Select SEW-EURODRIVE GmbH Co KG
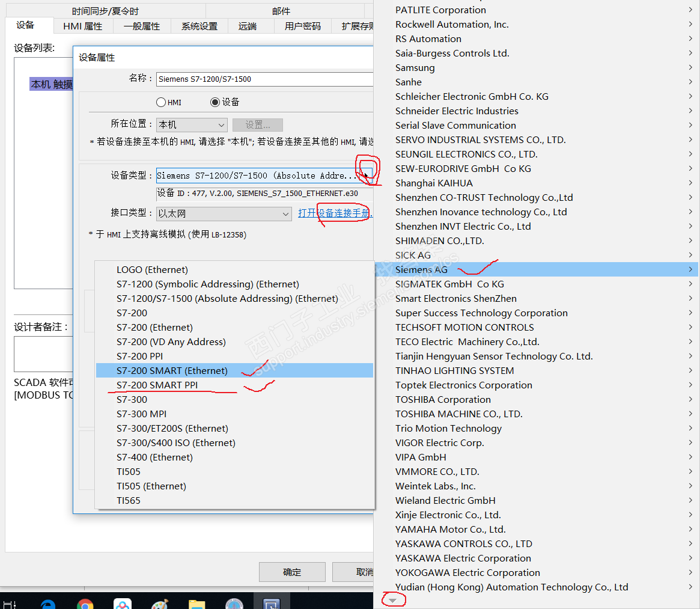 [537, 168]
